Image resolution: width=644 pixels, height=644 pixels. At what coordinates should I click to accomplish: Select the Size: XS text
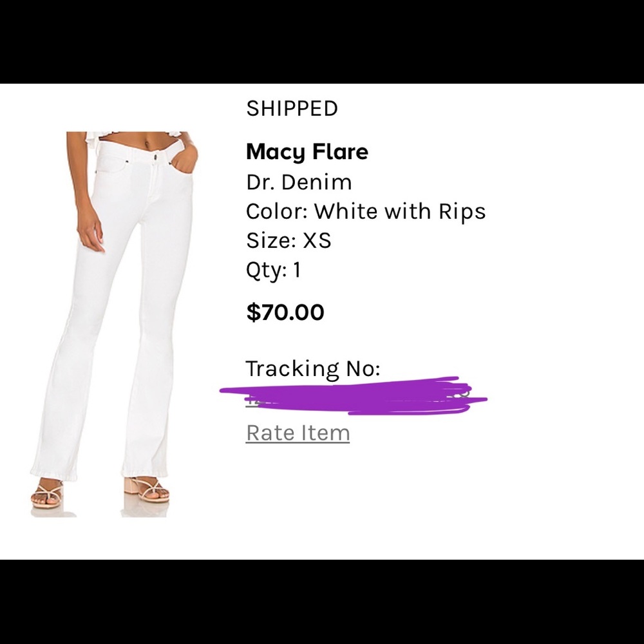pos(288,240)
